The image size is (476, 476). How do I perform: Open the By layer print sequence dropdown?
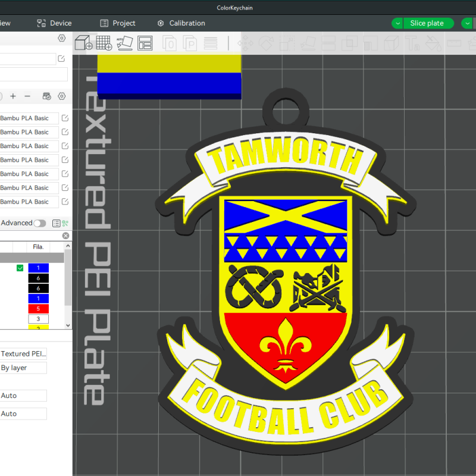[x=23, y=368]
